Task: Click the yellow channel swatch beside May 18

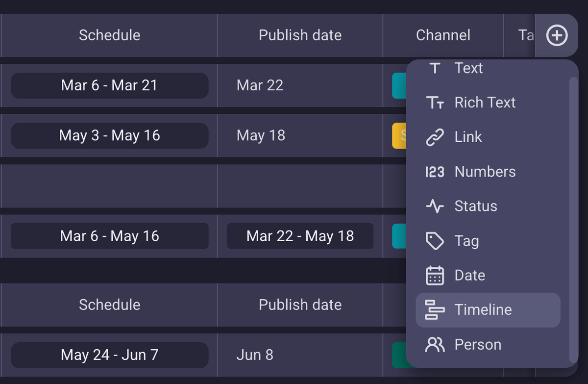Action: [x=398, y=136]
